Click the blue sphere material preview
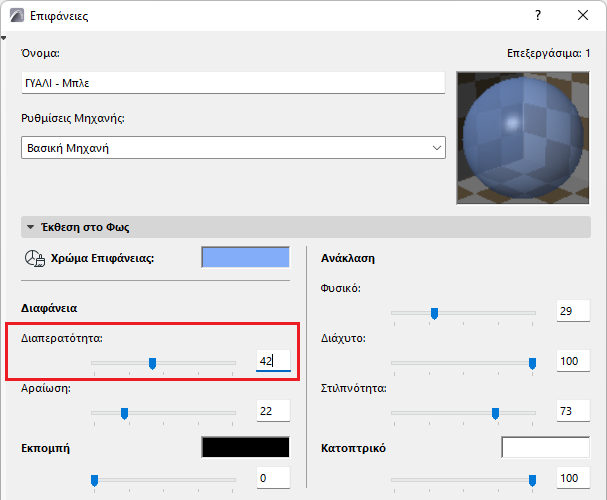Screen dimensions: 607x500 pos(523,138)
